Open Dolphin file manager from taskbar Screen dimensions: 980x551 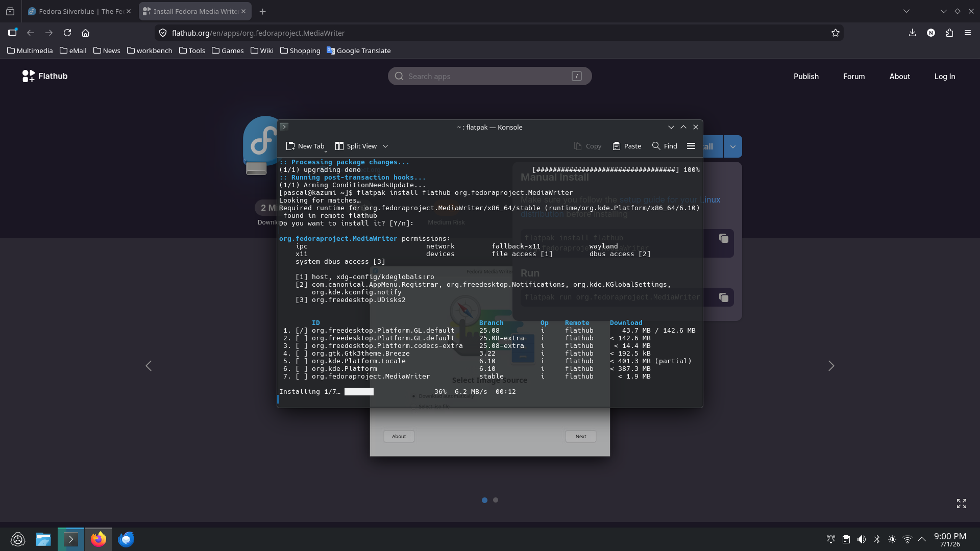pyautogui.click(x=43, y=539)
